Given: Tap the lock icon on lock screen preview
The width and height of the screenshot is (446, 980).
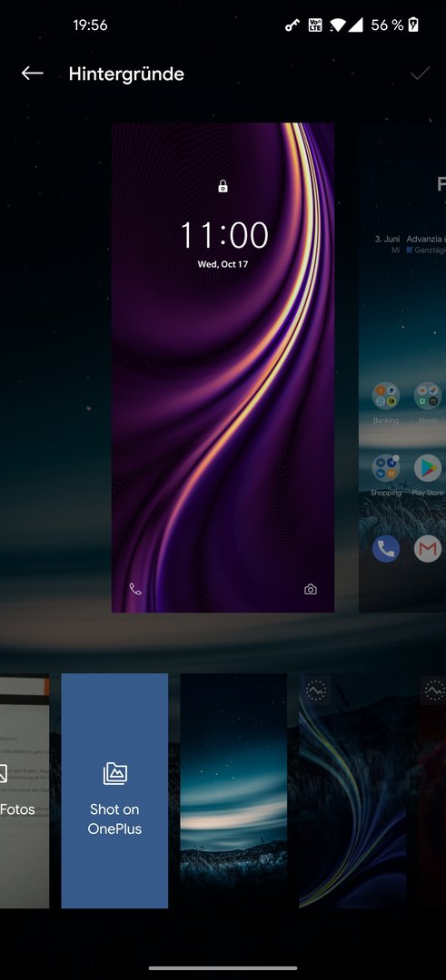Looking at the screenshot, I should click(x=223, y=186).
